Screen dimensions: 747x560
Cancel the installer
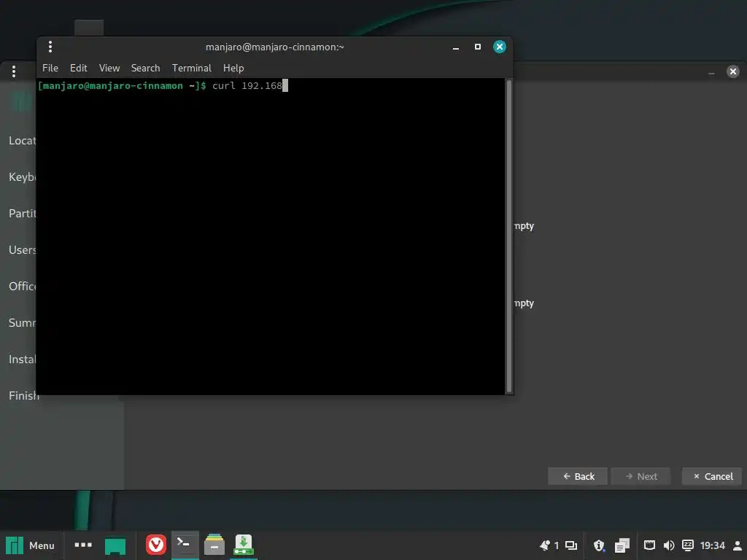coord(712,476)
